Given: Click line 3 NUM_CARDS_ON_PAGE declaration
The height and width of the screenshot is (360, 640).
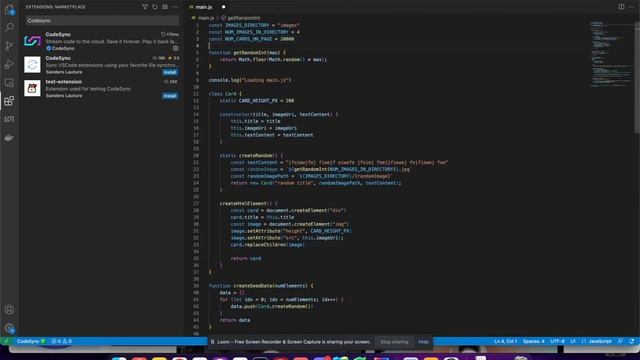Looking at the screenshot, I should pos(251,39).
